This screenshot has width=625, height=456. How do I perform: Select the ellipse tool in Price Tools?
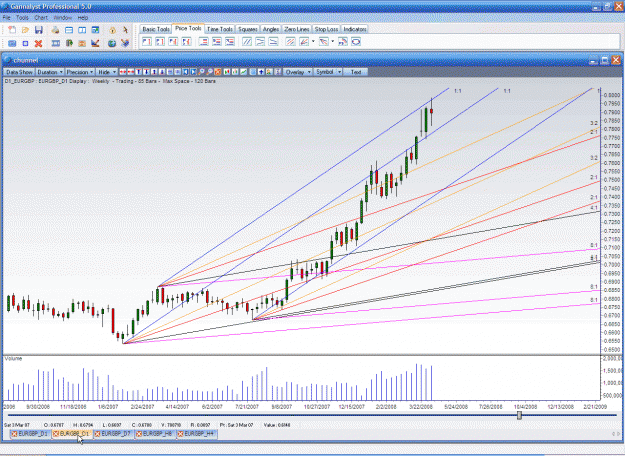pyautogui.click(x=356, y=41)
